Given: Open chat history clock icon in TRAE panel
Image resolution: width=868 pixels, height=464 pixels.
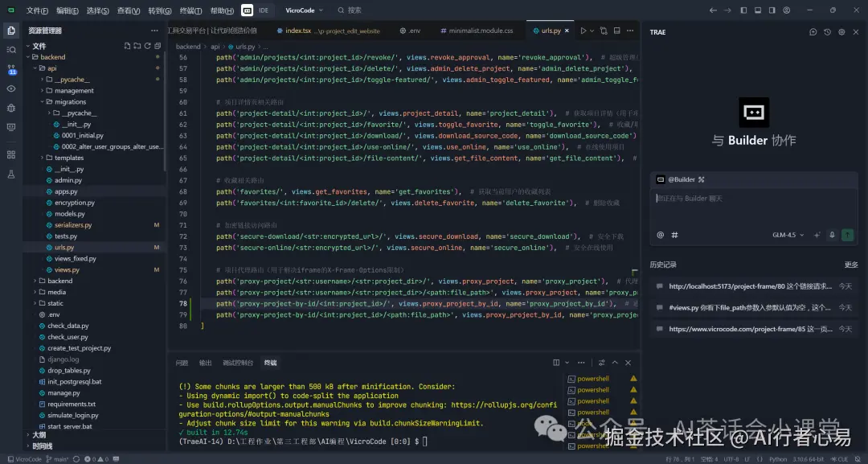Looking at the screenshot, I should pyautogui.click(x=828, y=32).
